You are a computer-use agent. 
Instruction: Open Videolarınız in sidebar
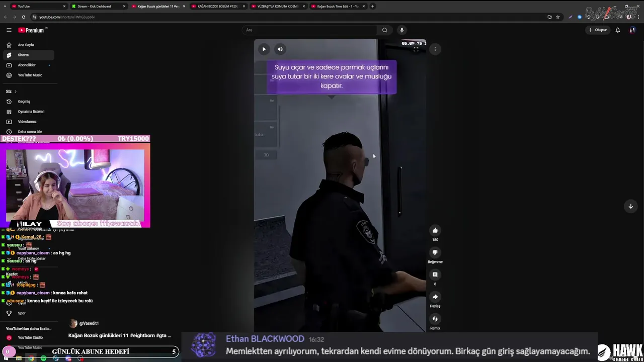click(x=28, y=122)
